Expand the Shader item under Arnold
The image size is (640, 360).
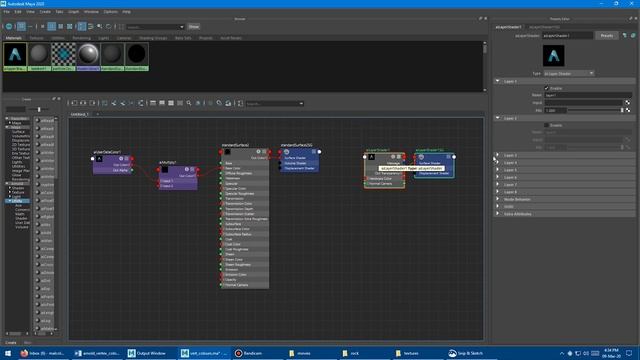pos(10,188)
